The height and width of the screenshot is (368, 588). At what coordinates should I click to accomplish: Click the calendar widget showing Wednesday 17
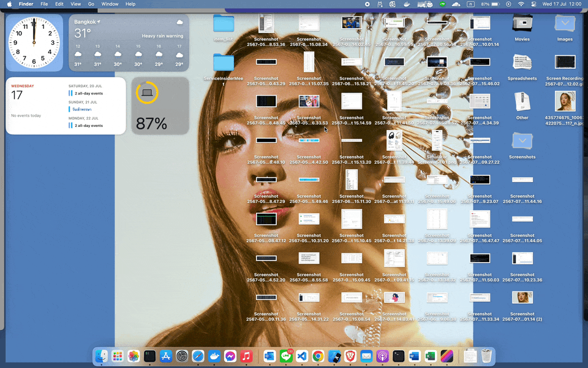pos(66,105)
